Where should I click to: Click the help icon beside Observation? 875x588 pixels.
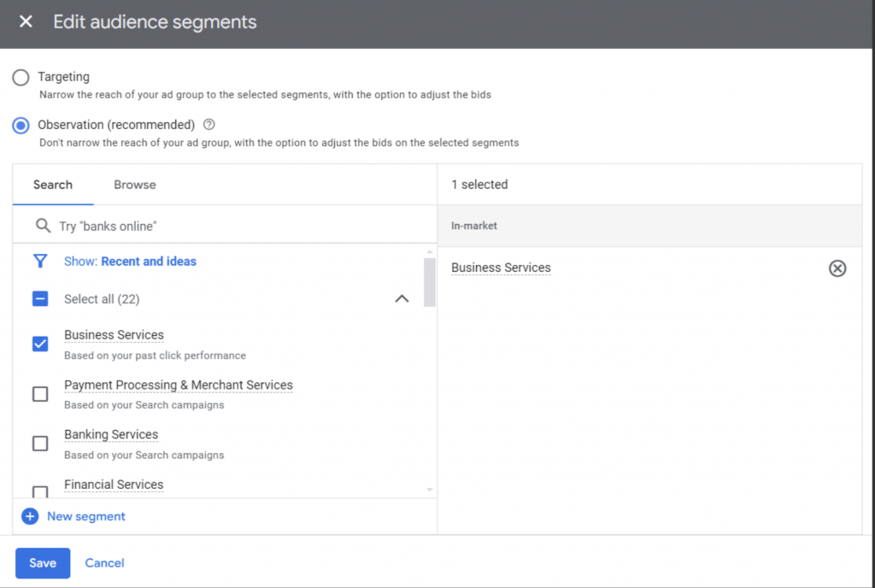209,125
